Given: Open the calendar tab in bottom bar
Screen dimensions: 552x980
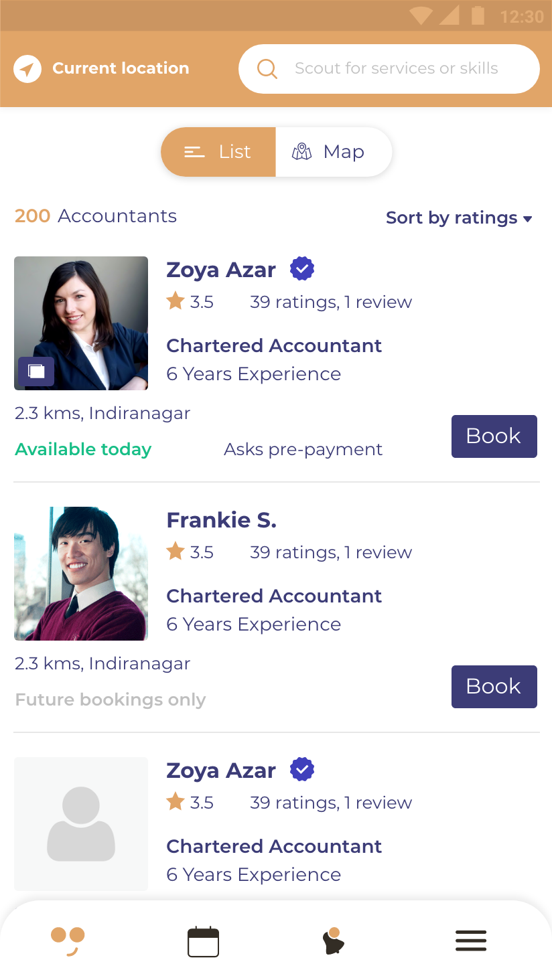Looking at the screenshot, I should point(203,942).
